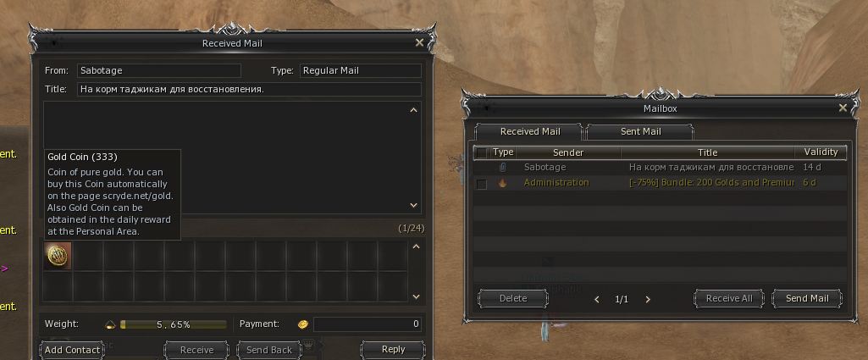This screenshot has height=360, width=868.
Task: Close the Received Mail window
Action: point(420,42)
